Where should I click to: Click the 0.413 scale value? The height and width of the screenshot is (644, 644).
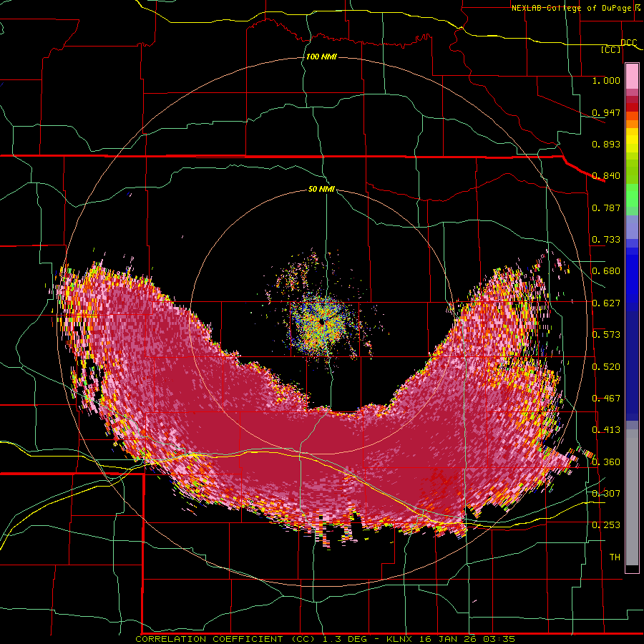[606, 430]
